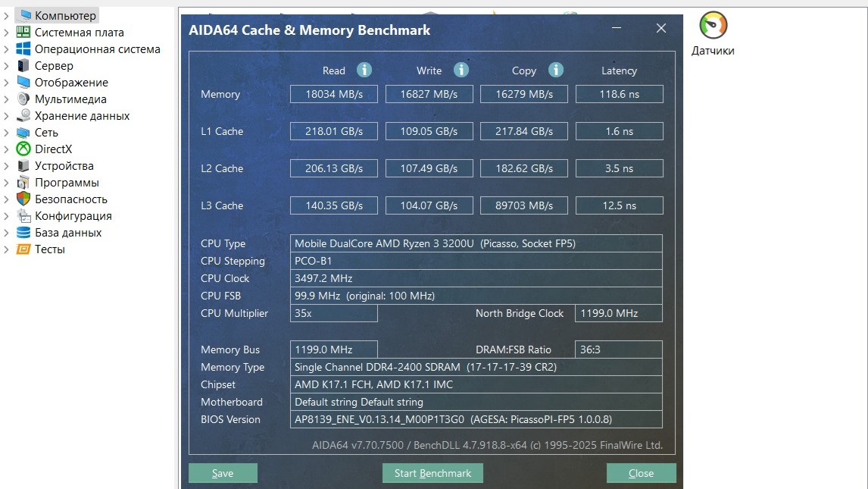
Task: Click the Программы icon in tree
Action: click(23, 182)
